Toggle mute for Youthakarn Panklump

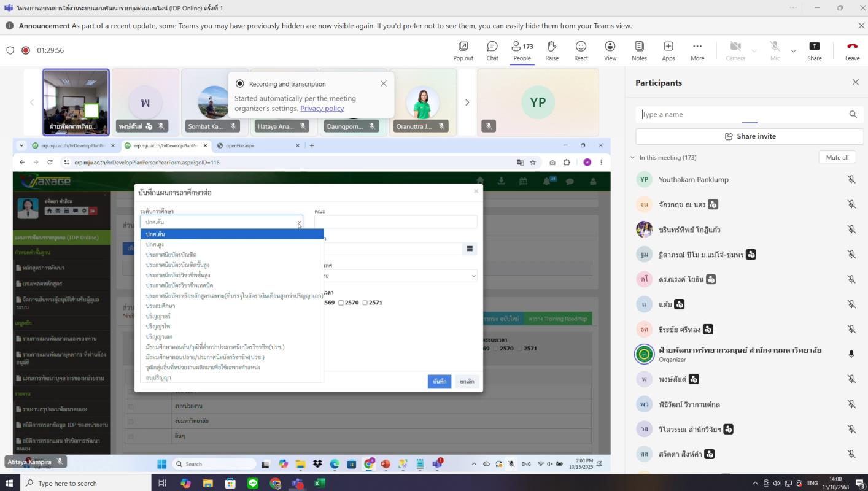pos(851,179)
